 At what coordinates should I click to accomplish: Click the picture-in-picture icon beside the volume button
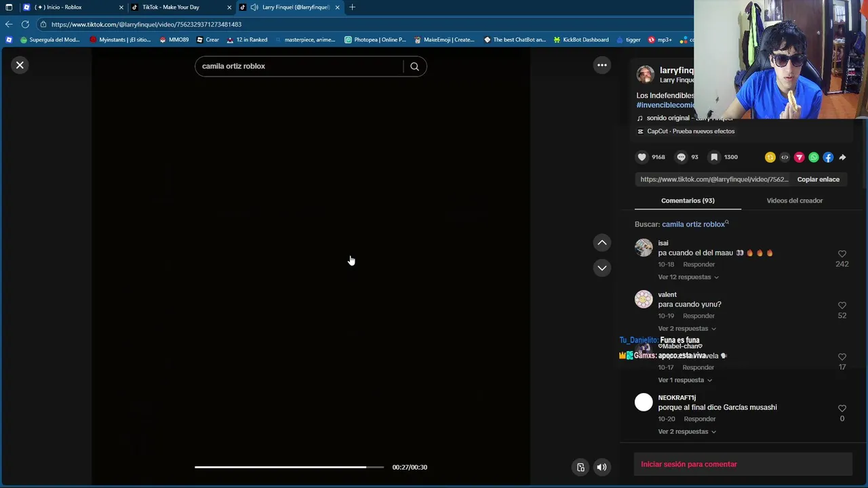click(580, 467)
